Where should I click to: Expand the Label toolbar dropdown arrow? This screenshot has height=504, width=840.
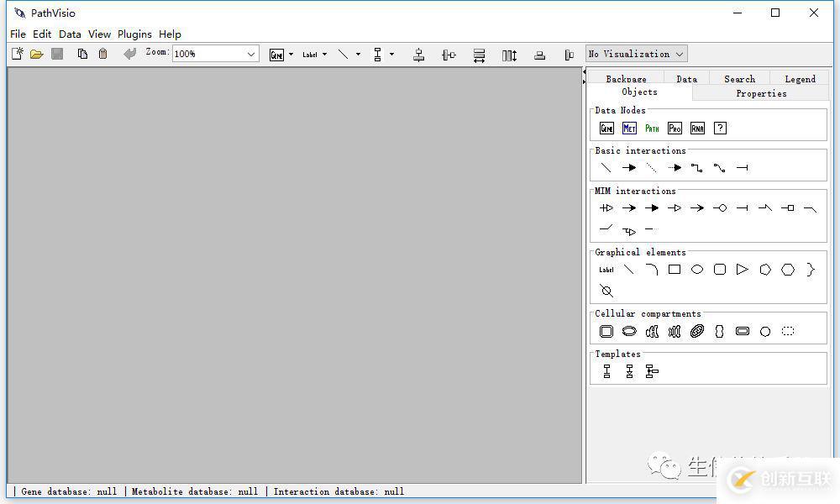(x=324, y=55)
